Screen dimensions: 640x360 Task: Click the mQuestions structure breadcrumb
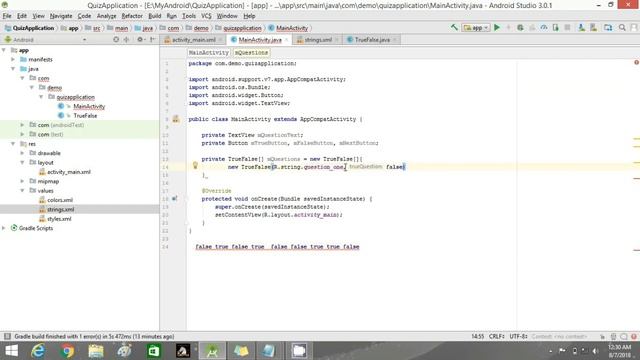251,53
